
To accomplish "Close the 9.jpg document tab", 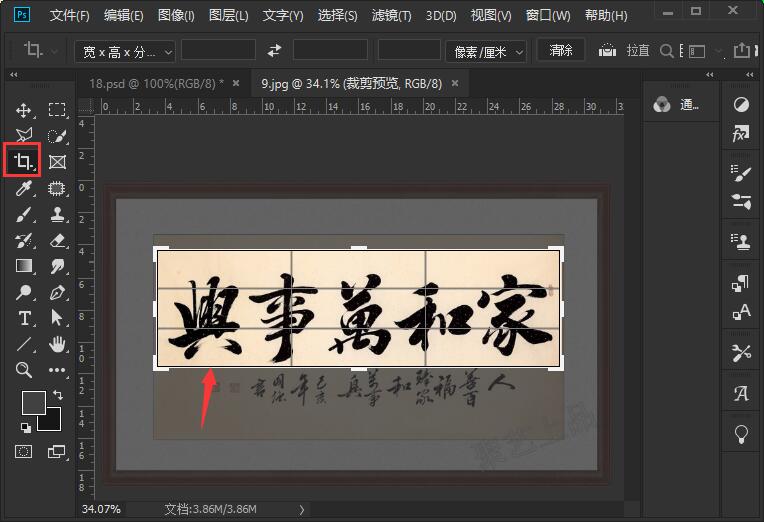I will point(455,83).
